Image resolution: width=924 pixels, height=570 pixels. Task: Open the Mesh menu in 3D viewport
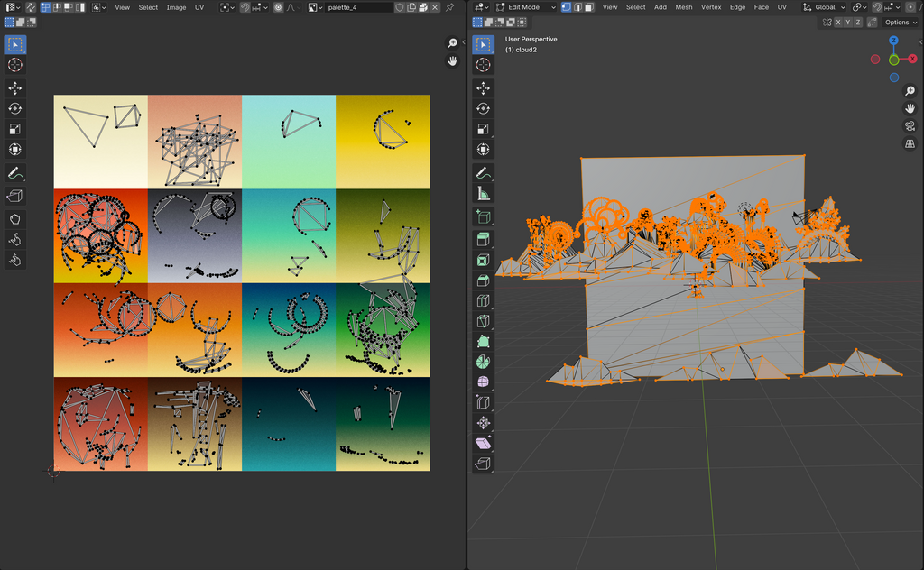click(684, 7)
